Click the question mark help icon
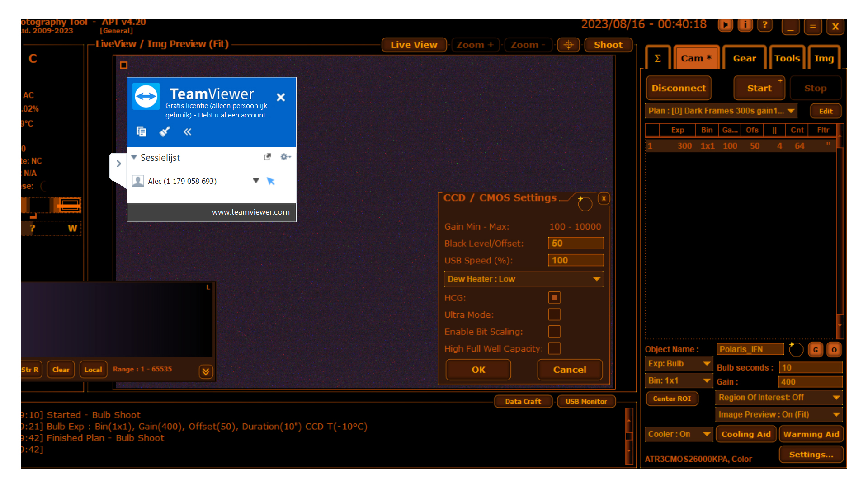The width and height of the screenshot is (868, 488). point(764,25)
